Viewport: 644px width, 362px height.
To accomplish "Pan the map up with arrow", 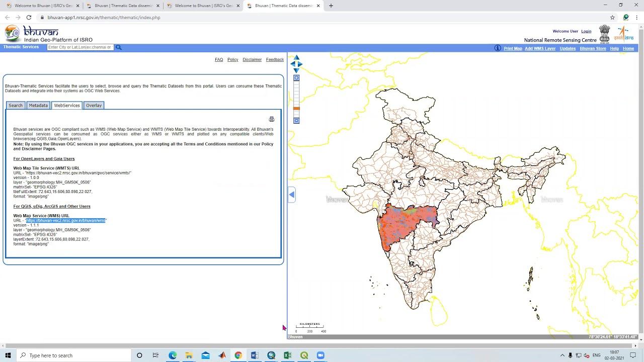I will tap(296, 58).
